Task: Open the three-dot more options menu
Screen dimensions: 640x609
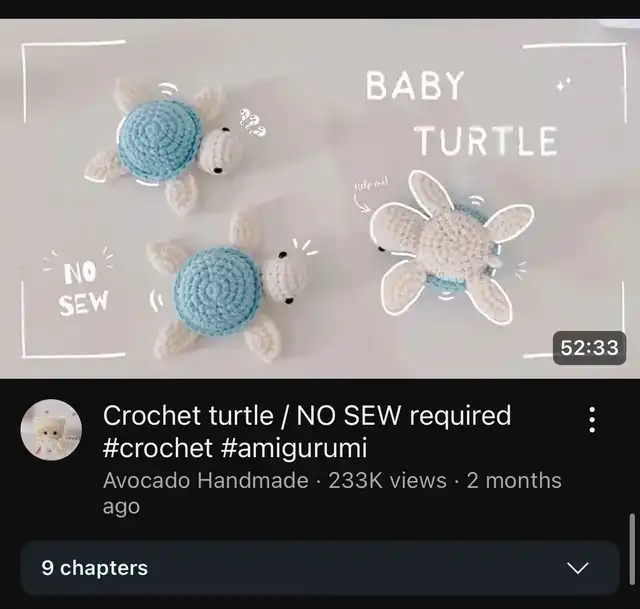Action: [x=592, y=420]
